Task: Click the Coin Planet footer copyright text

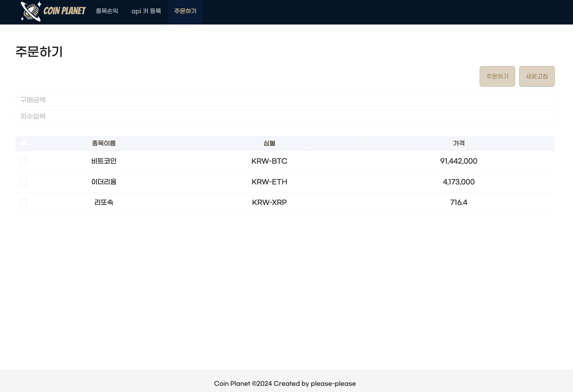Action: [285, 384]
